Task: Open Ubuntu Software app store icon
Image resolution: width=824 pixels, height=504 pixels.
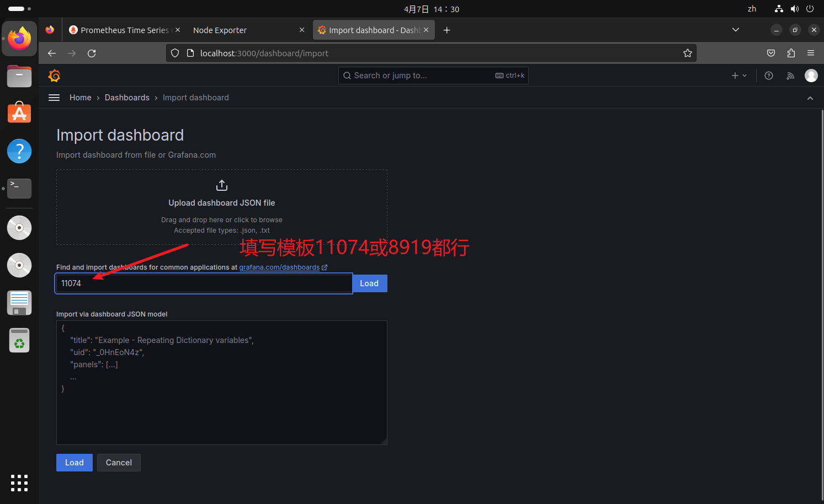Action: pyautogui.click(x=19, y=113)
